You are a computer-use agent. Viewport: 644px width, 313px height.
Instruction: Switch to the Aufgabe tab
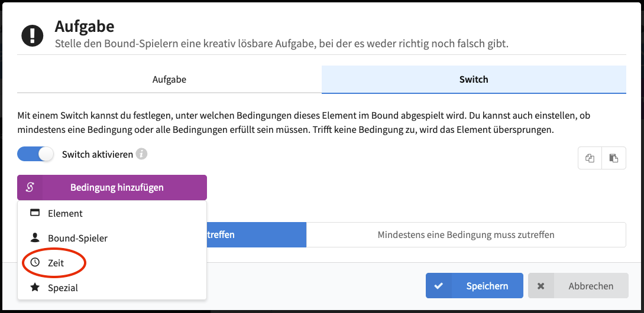169,80
